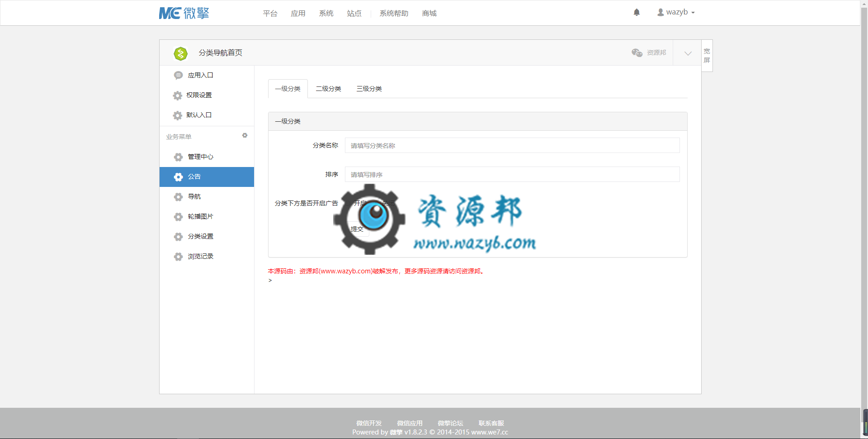Image resolution: width=868 pixels, height=439 pixels.
Task: Click the green 分类导航 app icon
Action: pos(180,53)
